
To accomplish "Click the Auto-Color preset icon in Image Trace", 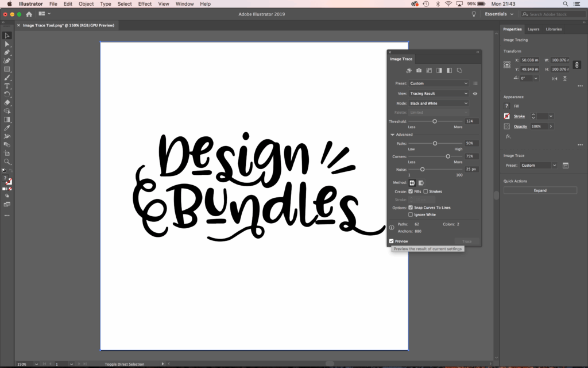I will pyautogui.click(x=409, y=70).
